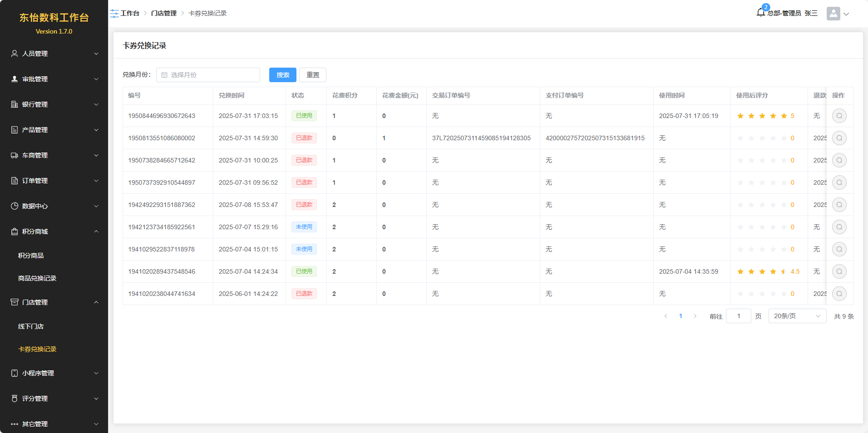Screen dimensions: 868x433
Task: Open the 20条/页 page size dropdown
Action: [797, 316]
